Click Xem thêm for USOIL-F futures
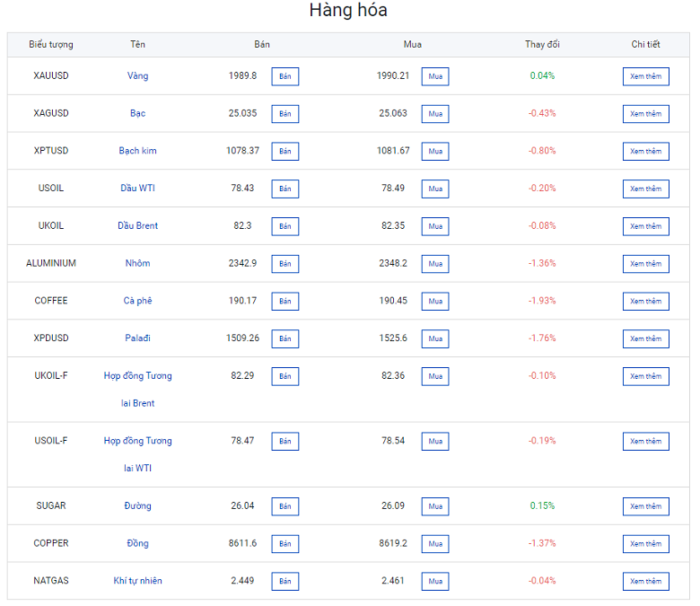The width and height of the screenshot is (700, 606). 645,442
